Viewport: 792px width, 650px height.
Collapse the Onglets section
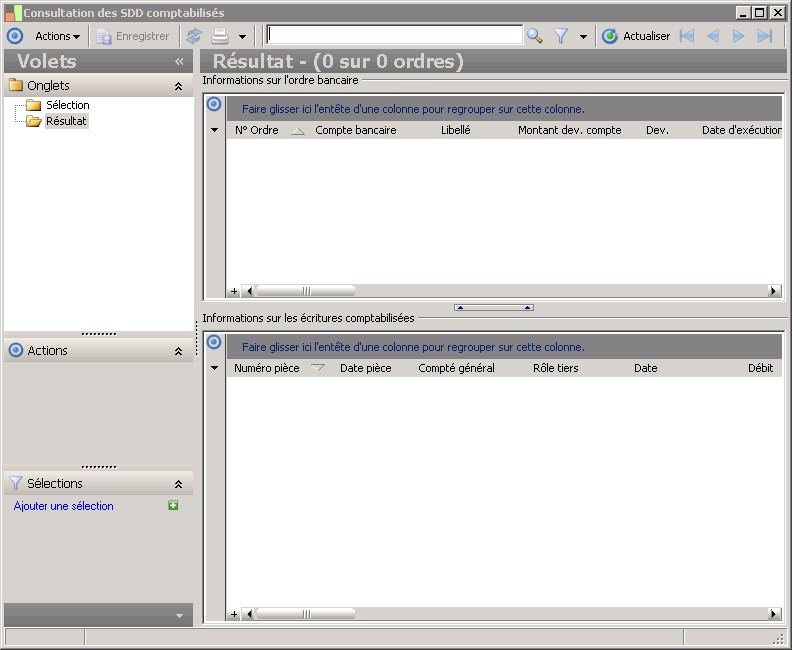[178, 86]
